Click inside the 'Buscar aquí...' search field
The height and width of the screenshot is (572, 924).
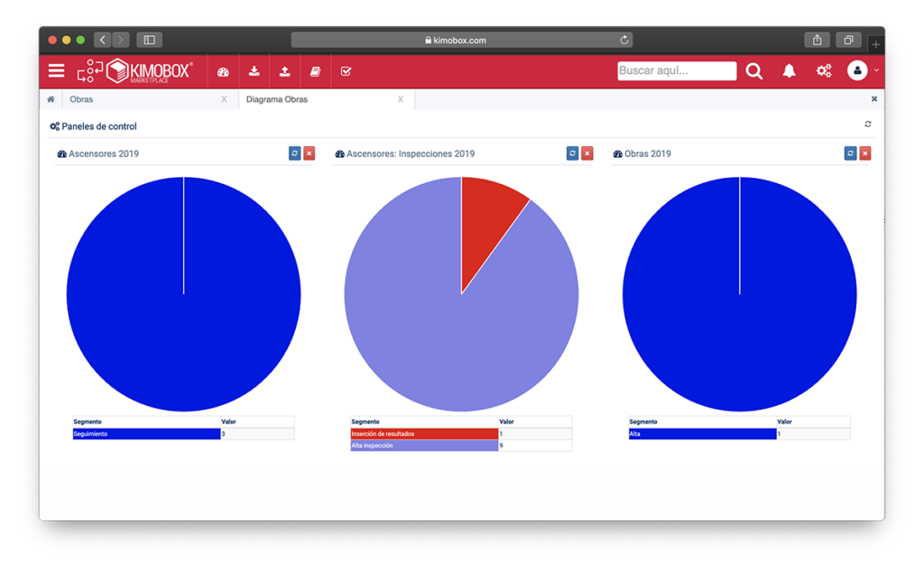click(677, 71)
